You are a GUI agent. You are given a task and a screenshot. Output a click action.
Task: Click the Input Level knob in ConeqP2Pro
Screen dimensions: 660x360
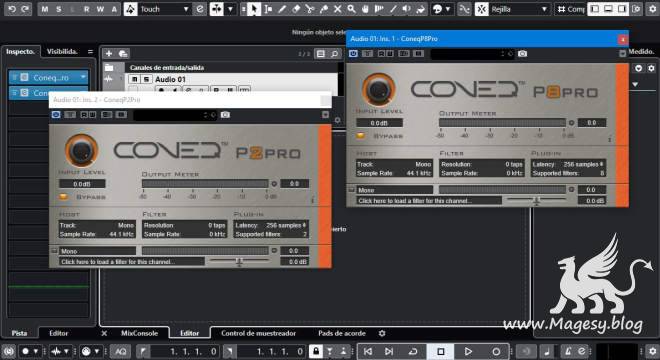82,151
